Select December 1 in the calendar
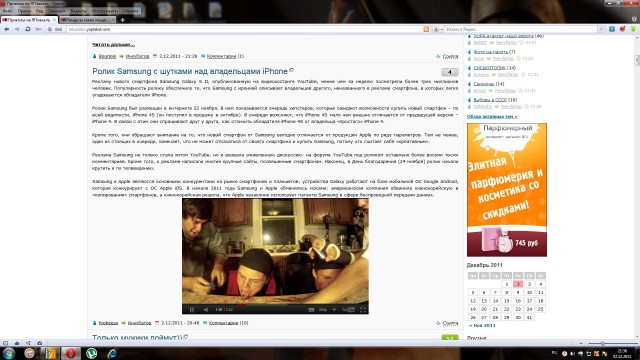Screen dimensions: 640x360 tap(507, 284)
